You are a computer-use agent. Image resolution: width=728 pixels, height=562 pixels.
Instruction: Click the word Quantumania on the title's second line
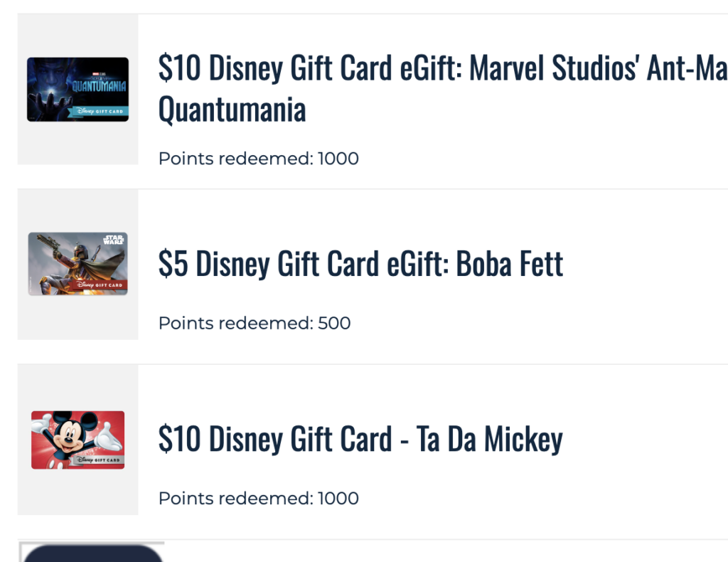pos(232,110)
